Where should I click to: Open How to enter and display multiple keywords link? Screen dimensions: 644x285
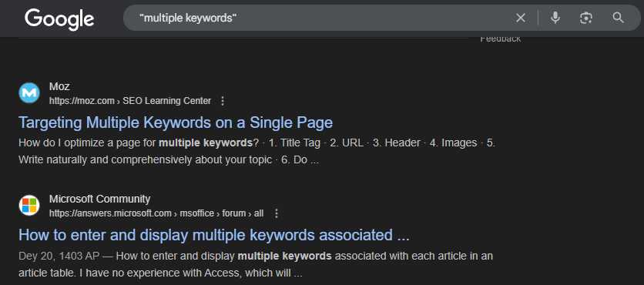point(214,235)
